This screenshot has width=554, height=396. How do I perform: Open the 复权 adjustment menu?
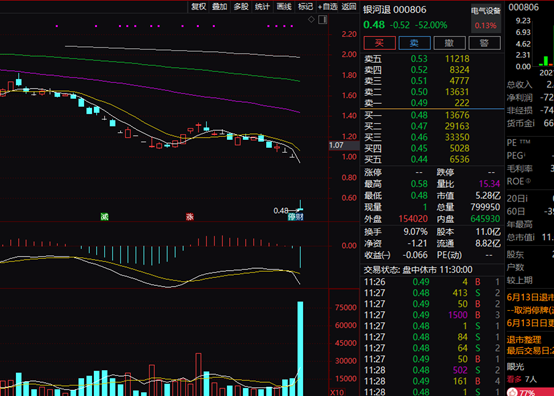click(198, 6)
